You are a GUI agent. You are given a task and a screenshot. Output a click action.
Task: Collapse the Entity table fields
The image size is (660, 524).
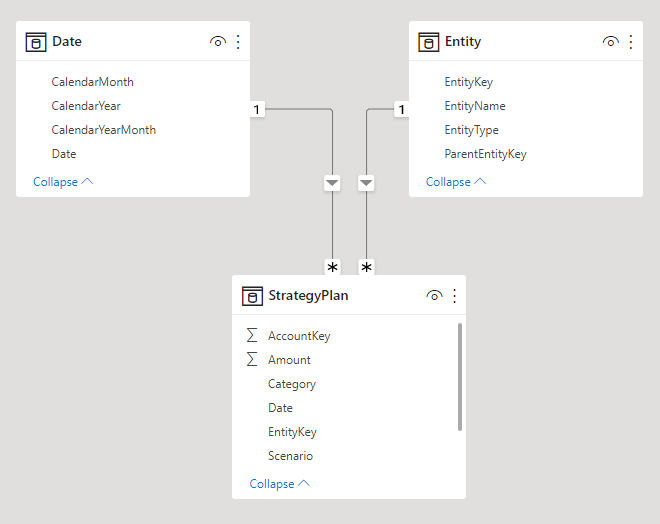pyautogui.click(x=456, y=182)
